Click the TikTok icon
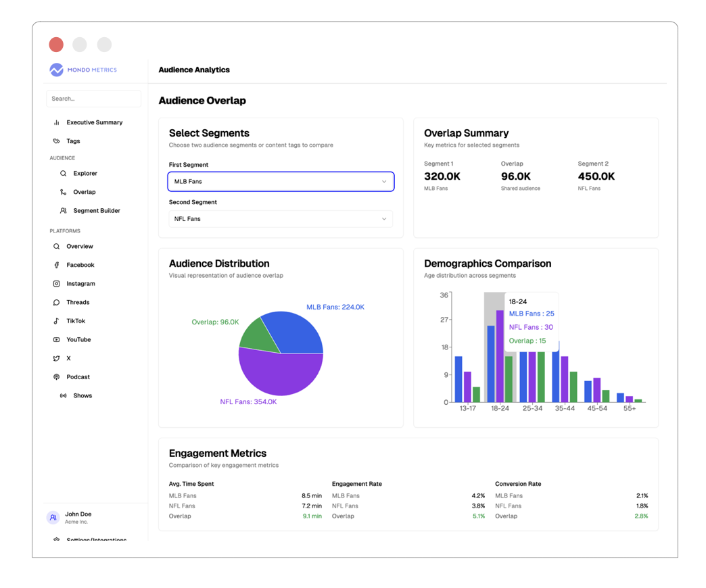The image size is (706, 588). [x=57, y=321]
